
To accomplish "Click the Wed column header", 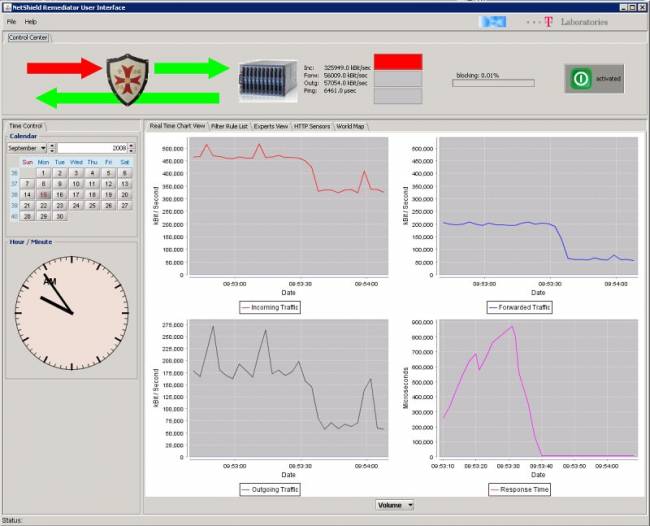I will pyautogui.click(x=76, y=162).
